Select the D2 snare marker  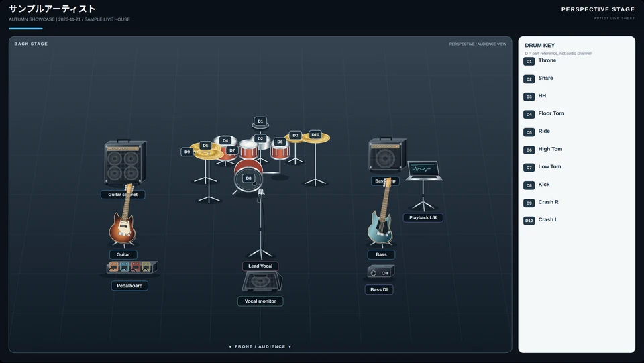click(260, 138)
